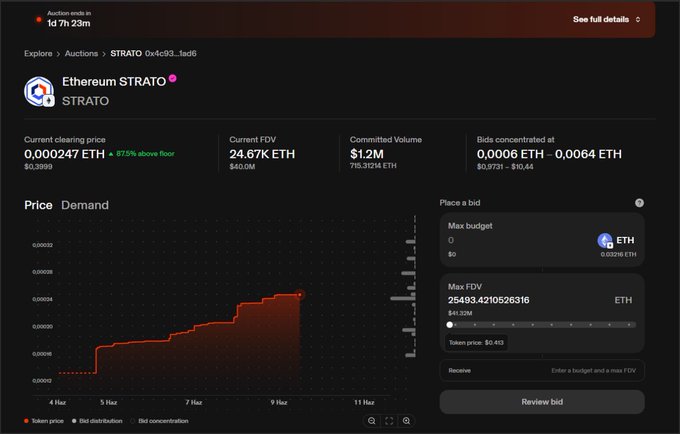Screen dimensions: 680x434
Task: Click the Review bid button
Action: coord(542,402)
